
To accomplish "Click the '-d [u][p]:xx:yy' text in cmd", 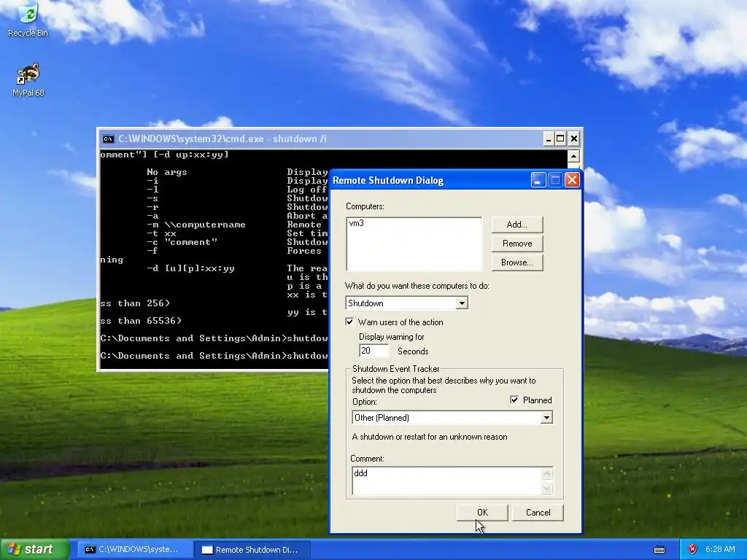I will (190, 268).
